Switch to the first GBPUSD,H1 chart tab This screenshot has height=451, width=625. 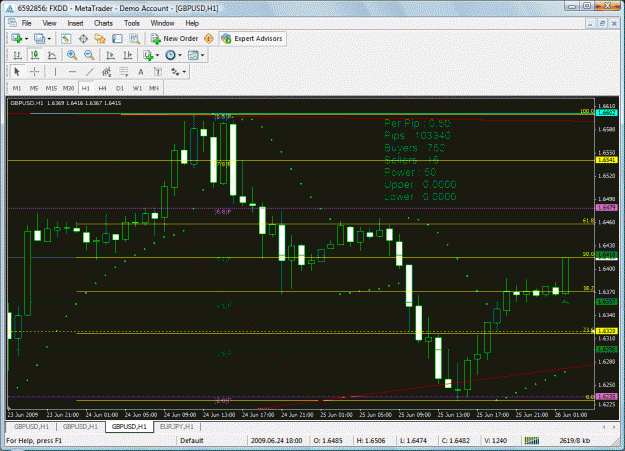[x=31, y=427]
